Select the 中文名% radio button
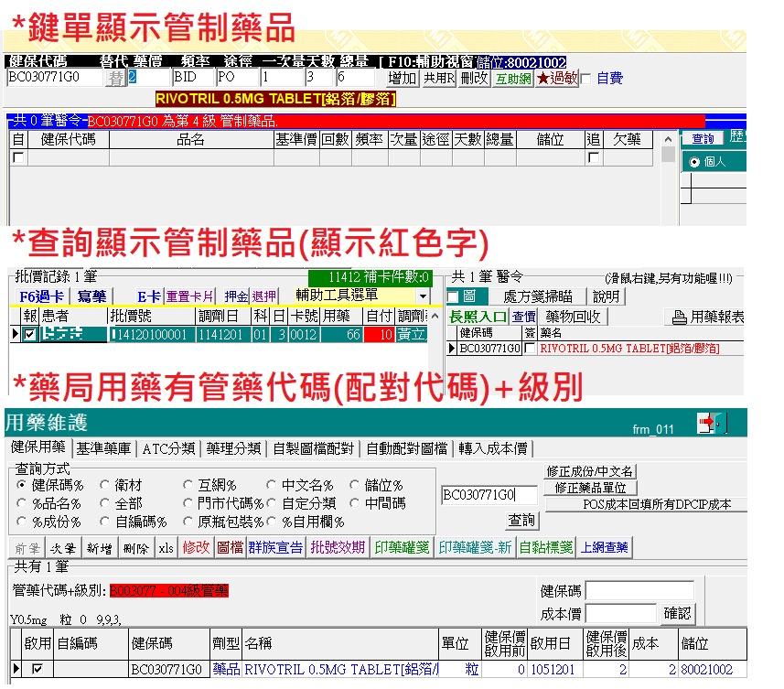This screenshot has height=689, width=784. pyautogui.click(x=272, y=486)
